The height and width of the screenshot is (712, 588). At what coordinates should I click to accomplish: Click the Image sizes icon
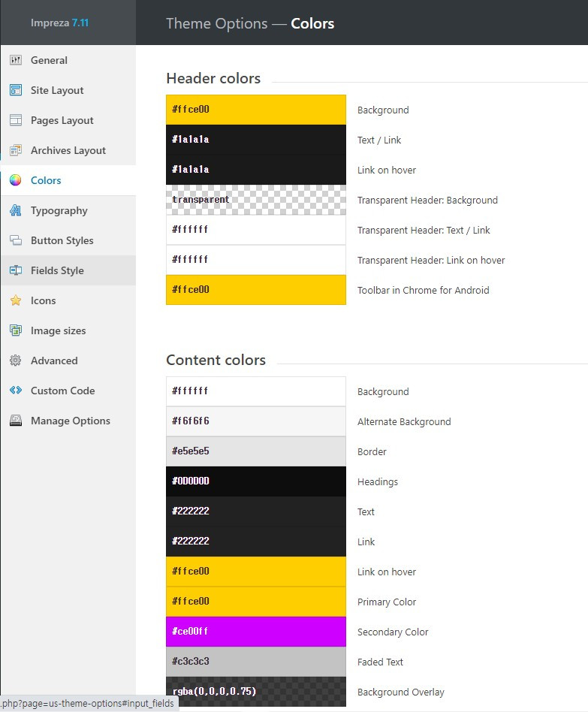coord(16,330)
